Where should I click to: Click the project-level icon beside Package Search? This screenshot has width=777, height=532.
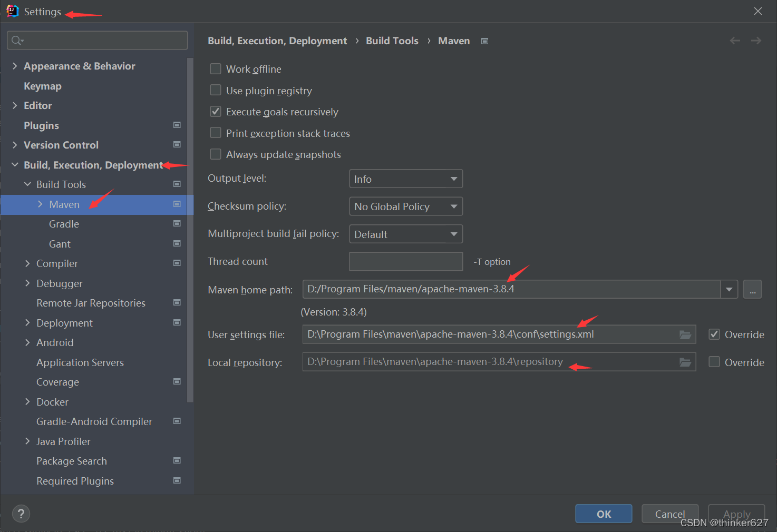177,460
